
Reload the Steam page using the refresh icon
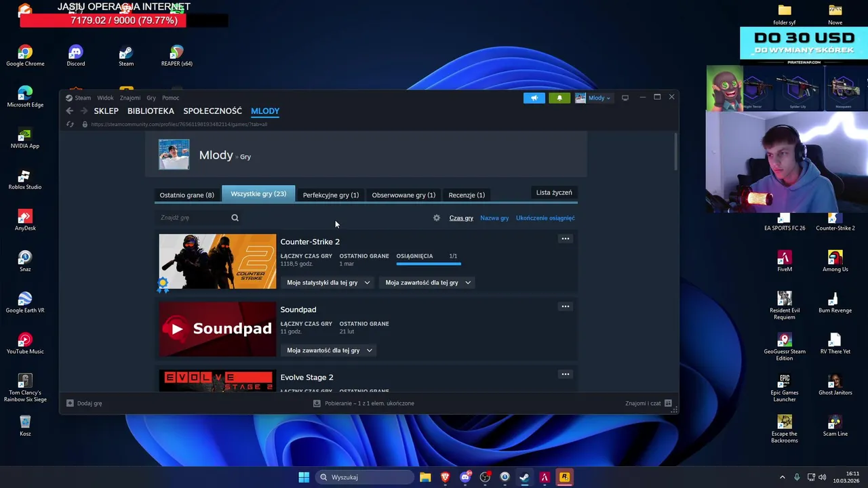70,124
